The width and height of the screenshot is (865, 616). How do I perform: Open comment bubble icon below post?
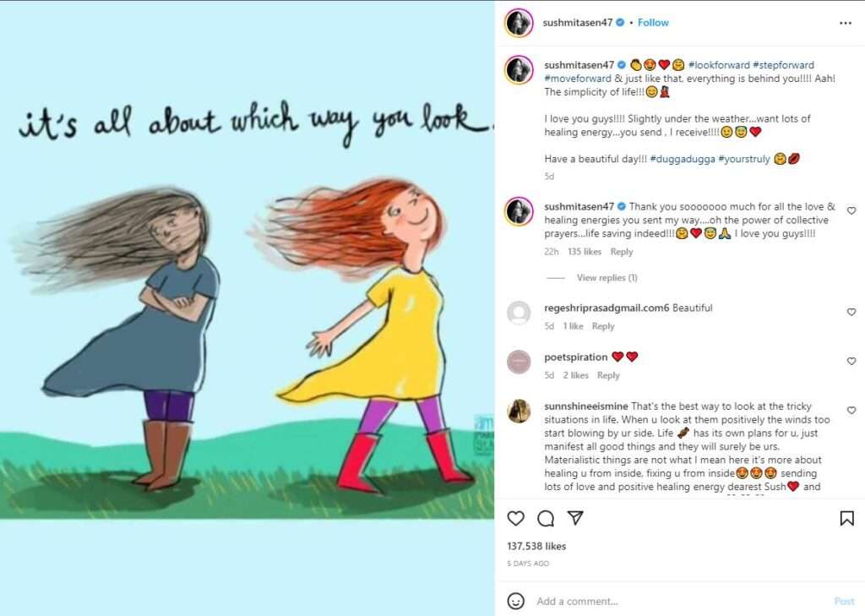point(546,518)
